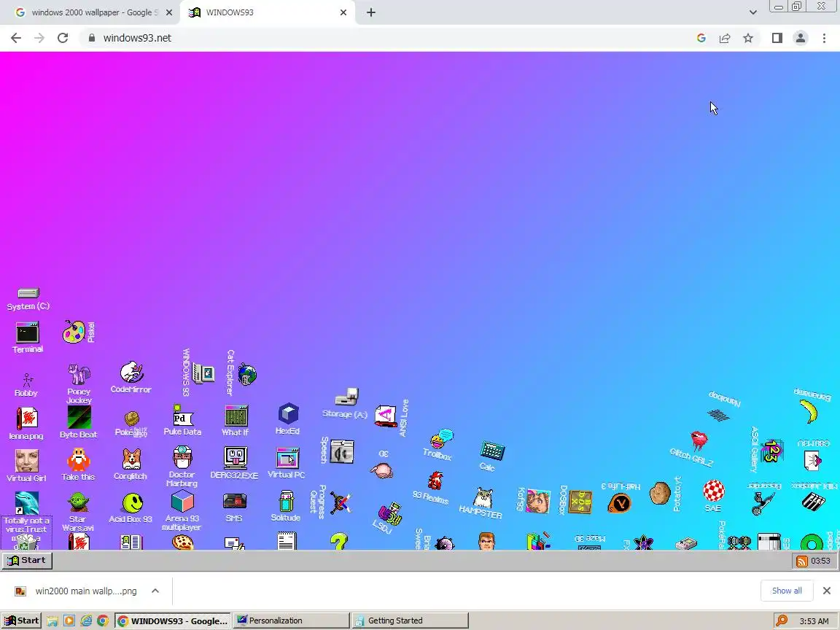Open HAMPSTER cat icon
Screen dimensions: 840x630
pos(483,498)
